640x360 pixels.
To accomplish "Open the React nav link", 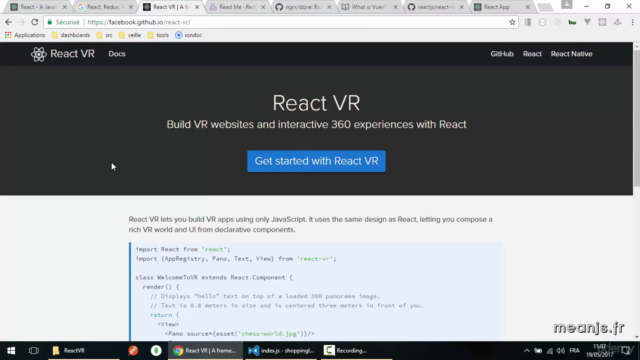I will pyautogui.click(x=532, y=54).
